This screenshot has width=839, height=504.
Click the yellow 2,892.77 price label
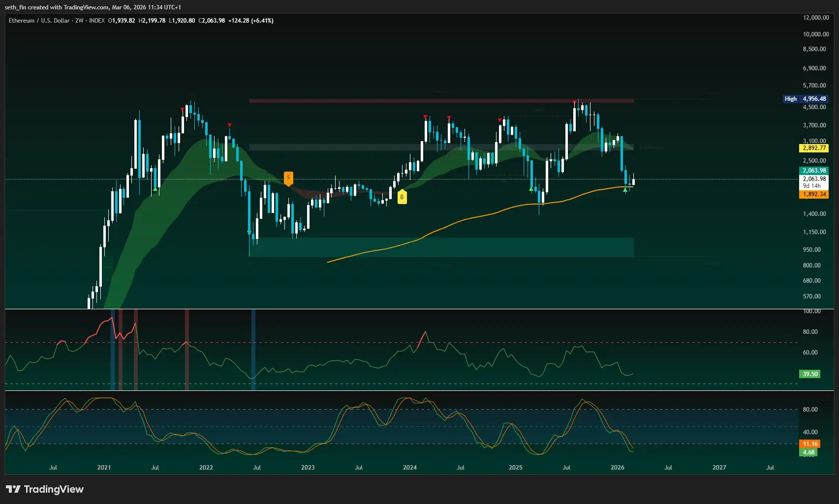[x=814, y=148]
